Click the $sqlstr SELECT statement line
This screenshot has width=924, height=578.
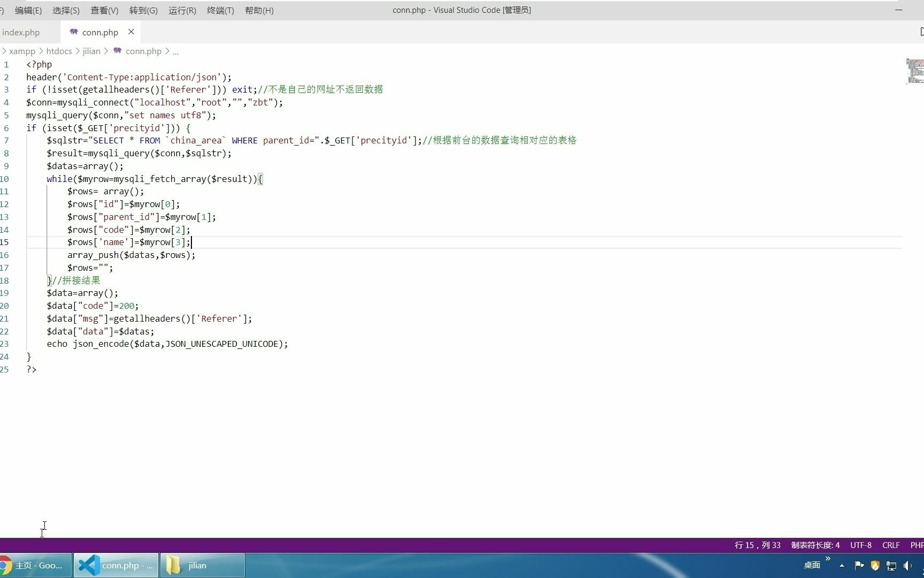coord(311,141)
